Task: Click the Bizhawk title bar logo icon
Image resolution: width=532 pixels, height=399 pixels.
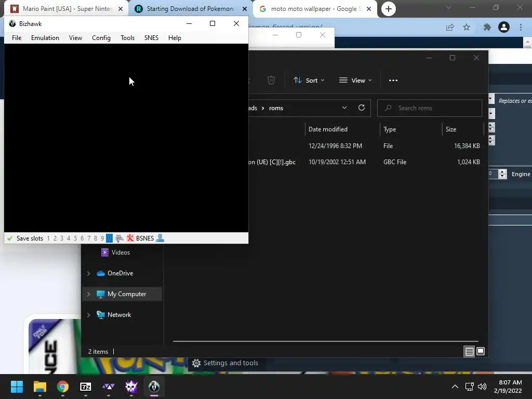Action: pos(12,23)
